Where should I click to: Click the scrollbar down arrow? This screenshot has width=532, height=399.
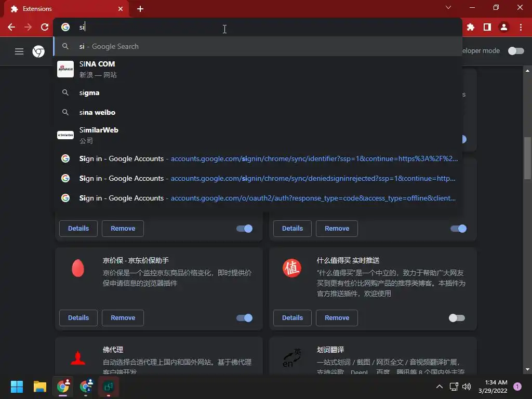pyautogui.click(x=527, y=369)
